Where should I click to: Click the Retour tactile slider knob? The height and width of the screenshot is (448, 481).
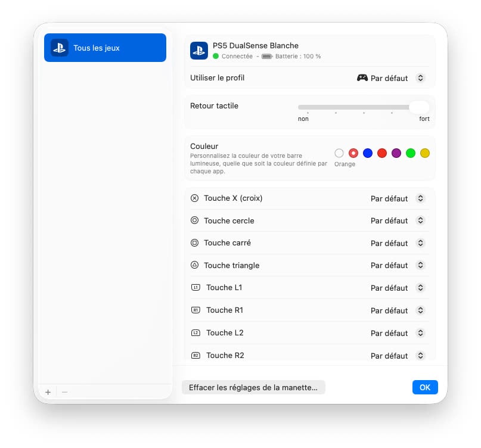click(x=419, y=107)
